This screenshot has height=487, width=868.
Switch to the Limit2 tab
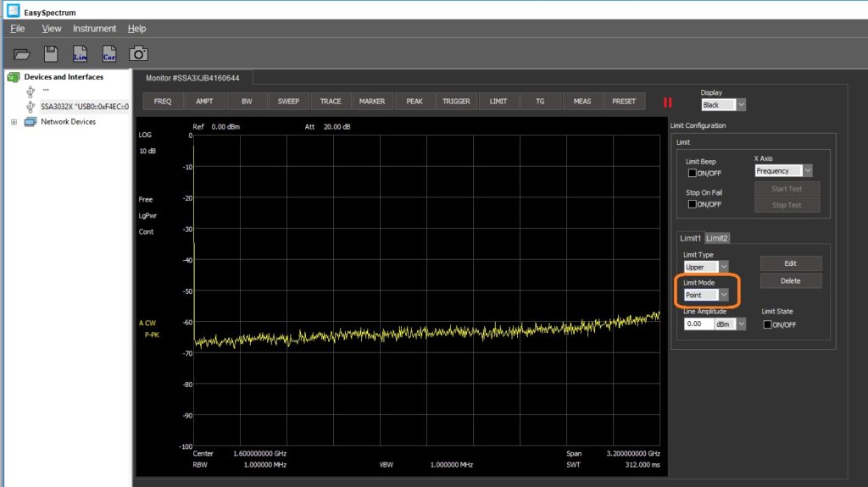pyautogui.click(x=718, y=239)
